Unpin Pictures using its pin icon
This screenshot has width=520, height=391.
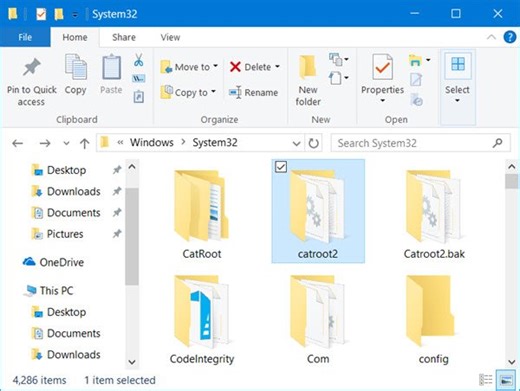click(117, 234)
